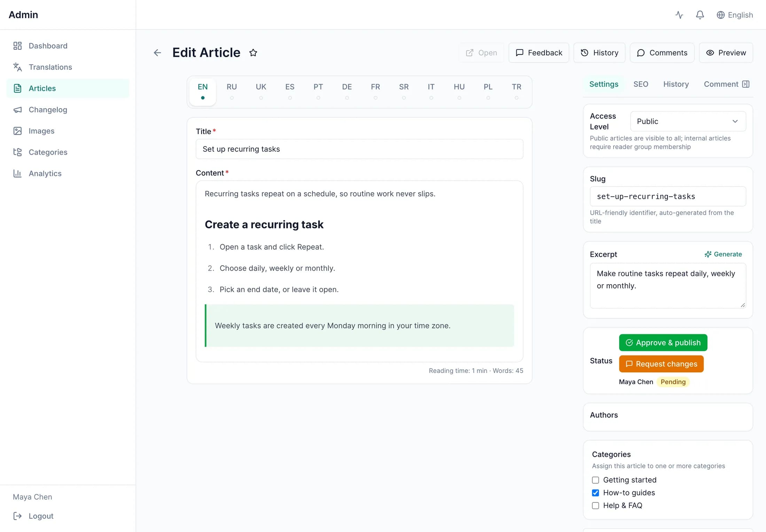This screenshot has height=532, width=766.
Task: Click the activity pulse icon in header
Action: (679, 15)
